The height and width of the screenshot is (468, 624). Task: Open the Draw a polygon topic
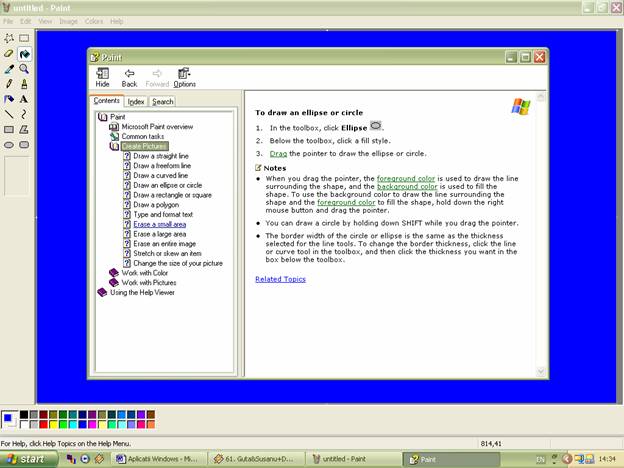pos(156,205)
